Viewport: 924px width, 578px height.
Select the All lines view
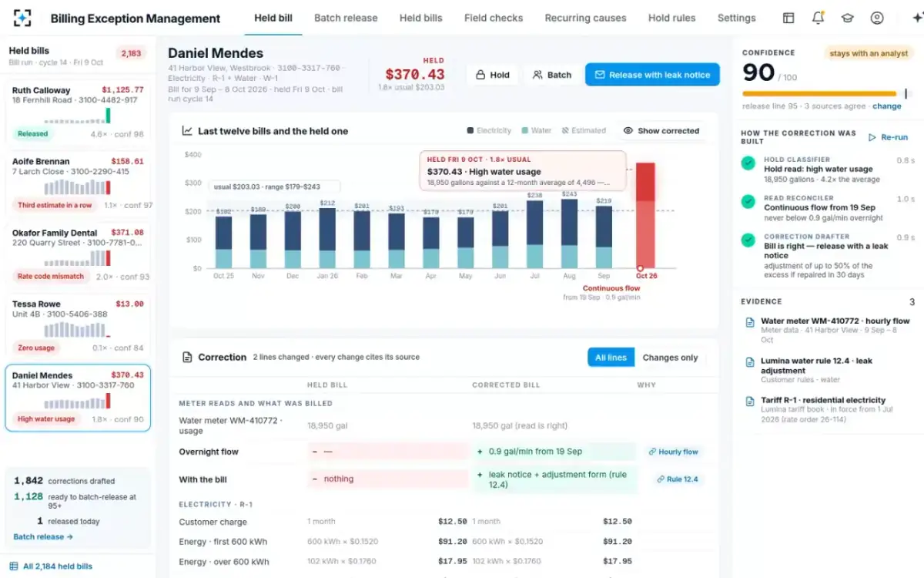pos(611,358)
